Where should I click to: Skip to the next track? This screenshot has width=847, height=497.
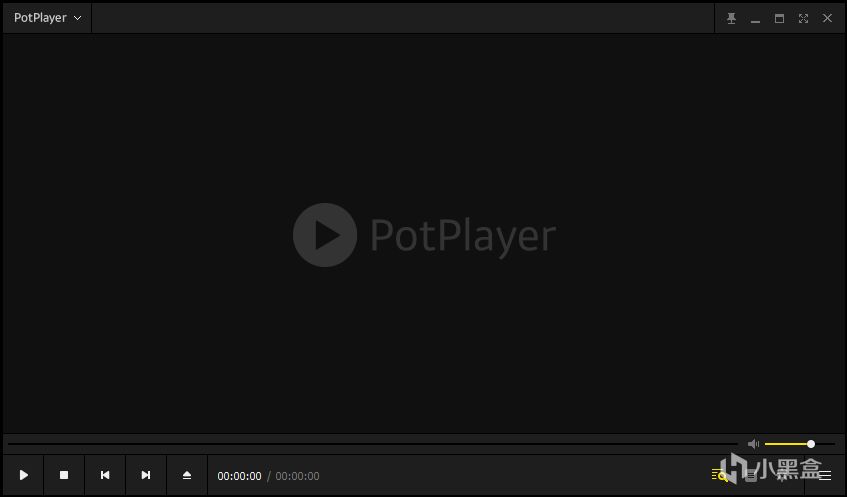click(x=146, y=475)
